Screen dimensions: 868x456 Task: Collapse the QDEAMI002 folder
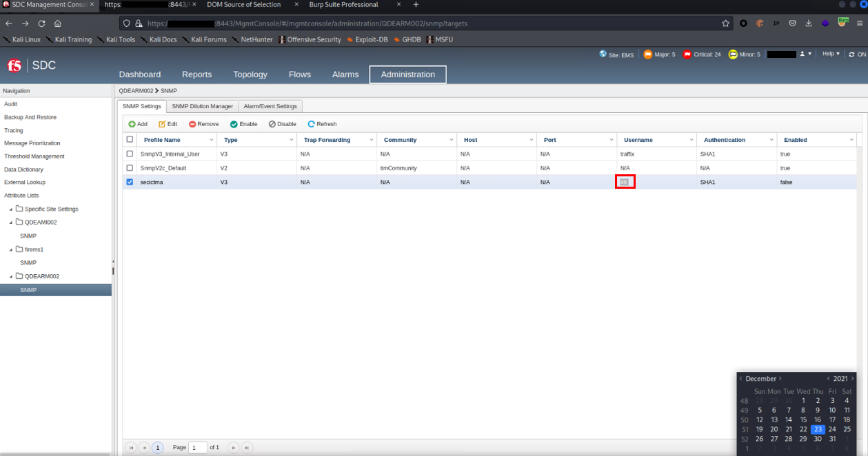tap(11, 222)
